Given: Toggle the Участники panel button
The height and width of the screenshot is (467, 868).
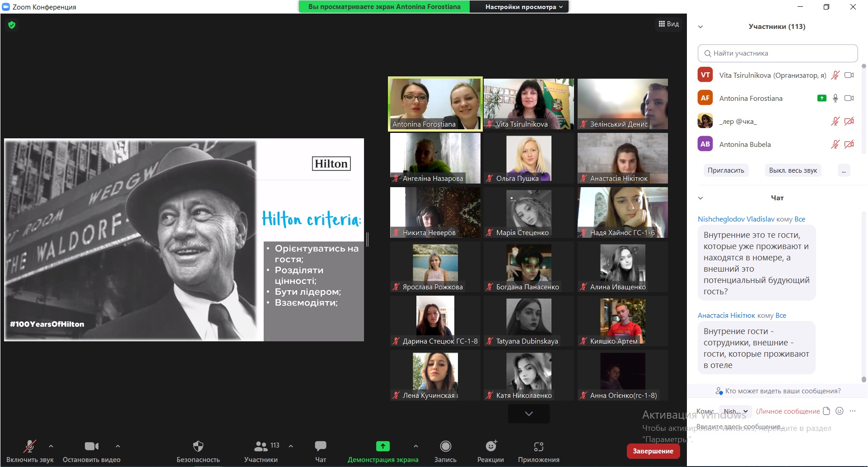Looking at the screenshot, I should pos(261,451).
